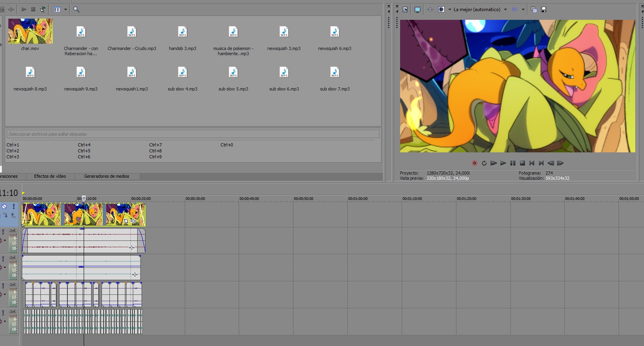The height and width of the screenshot is (346, 644).
Task: Open the views dropdown arrow beside list icon
Action: pos(65,10)
